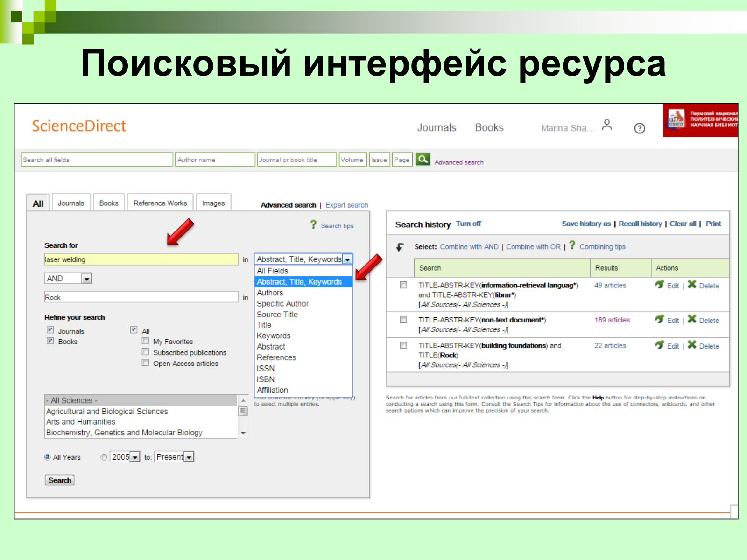The height and width of the screenshot is (560, 747).
Task: Check the My Favorites checkbox
Action: (146, 341)
